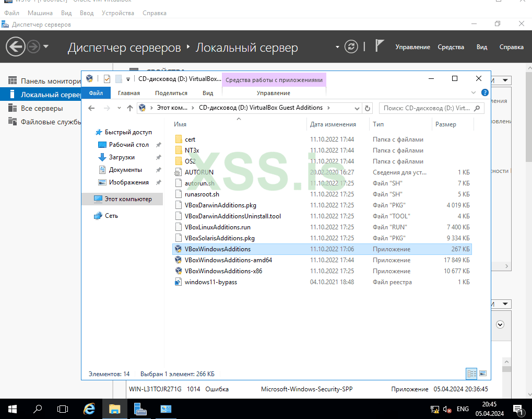Open Файловые службы in the sidebar

coord(44,122)
